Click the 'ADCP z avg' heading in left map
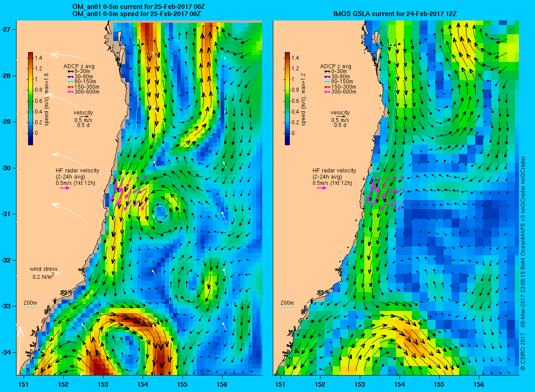The image size is (535, 392). [79, 66]
